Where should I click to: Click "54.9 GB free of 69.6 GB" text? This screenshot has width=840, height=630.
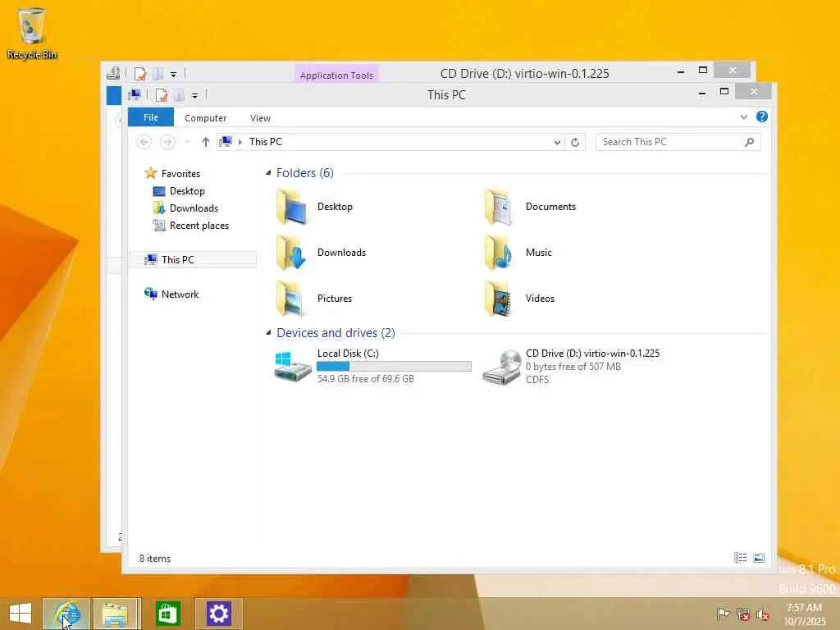[365, 379]
